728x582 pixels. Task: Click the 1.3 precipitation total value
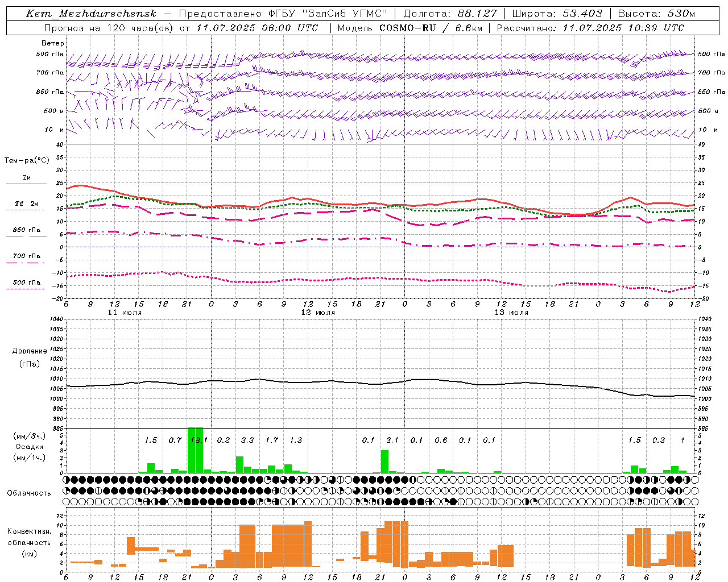(x=296, y=440)
